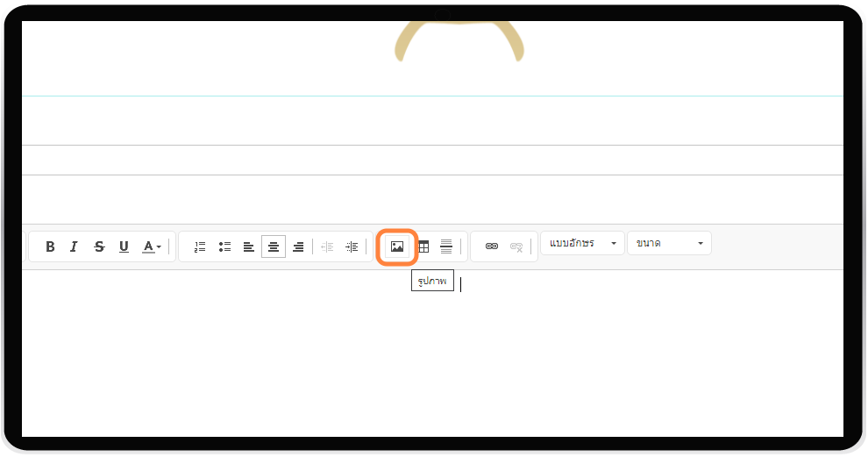Align text to the left
Image resolution: width=868 pixels, height=457 pixels.
[x=248, y=246]
